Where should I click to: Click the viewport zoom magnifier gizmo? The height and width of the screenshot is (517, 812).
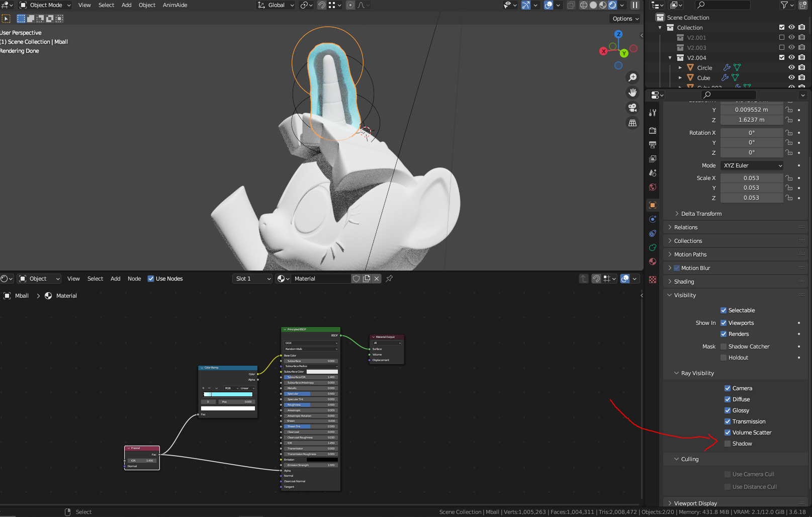(x=633, y=77)
